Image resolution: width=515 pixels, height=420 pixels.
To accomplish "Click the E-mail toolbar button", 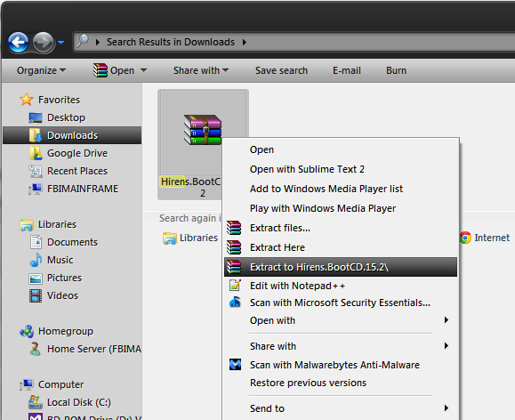I will click(347, 70).
